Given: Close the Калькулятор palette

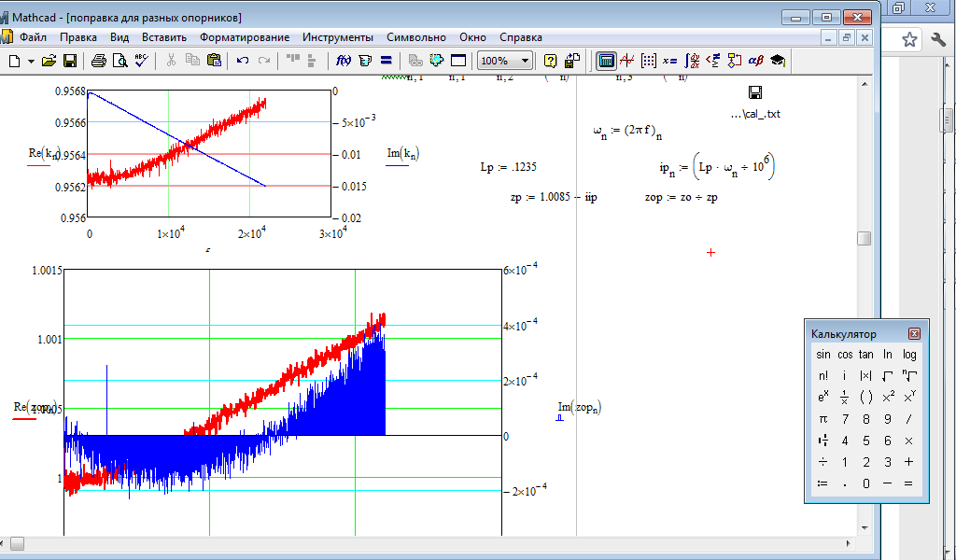Looking at the screenshot, I should pyautogui.click(x=914, y=333).
